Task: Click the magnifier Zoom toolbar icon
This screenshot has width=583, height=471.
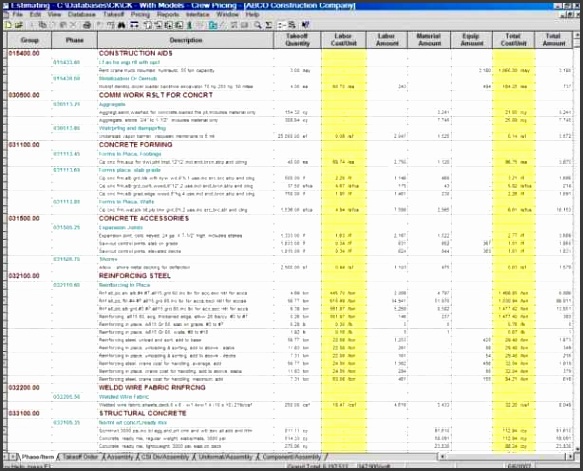Action: tap(257, 25)
